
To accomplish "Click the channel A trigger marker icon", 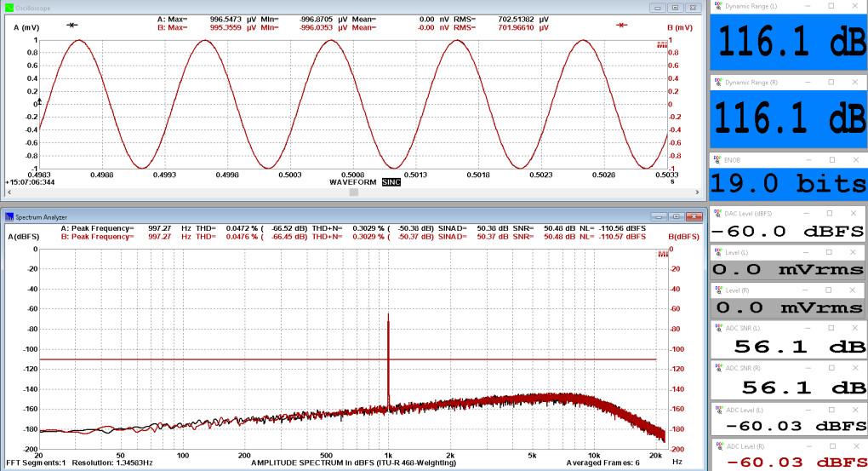I will click(72, 25).
